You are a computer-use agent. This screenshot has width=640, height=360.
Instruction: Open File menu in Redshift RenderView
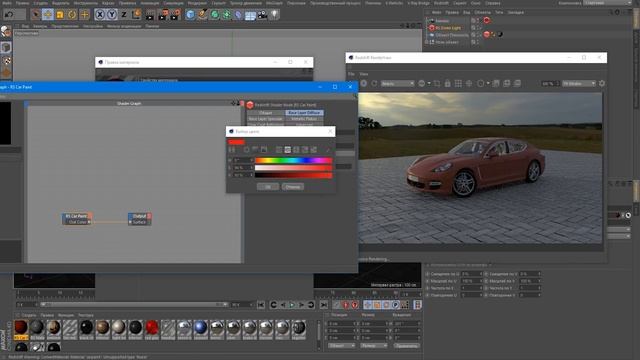(x=351, y=74)
